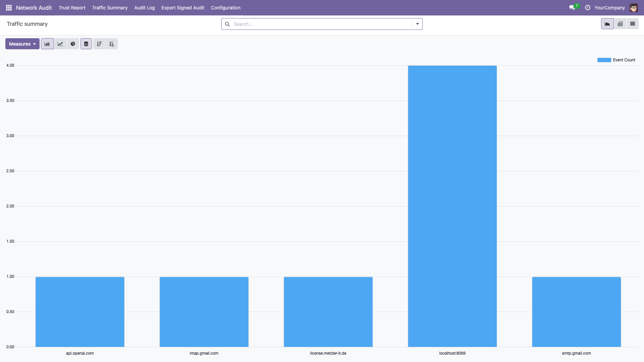Open the Audit Log menu

145,8
